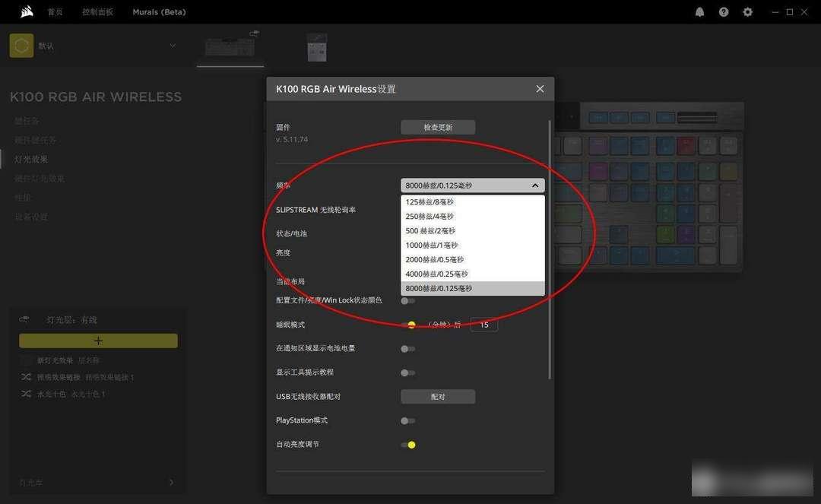The image size is (821, 504).
Task: Click USB无线接收器配对 label
Action: pyautogui.click(x=309, y=397)
